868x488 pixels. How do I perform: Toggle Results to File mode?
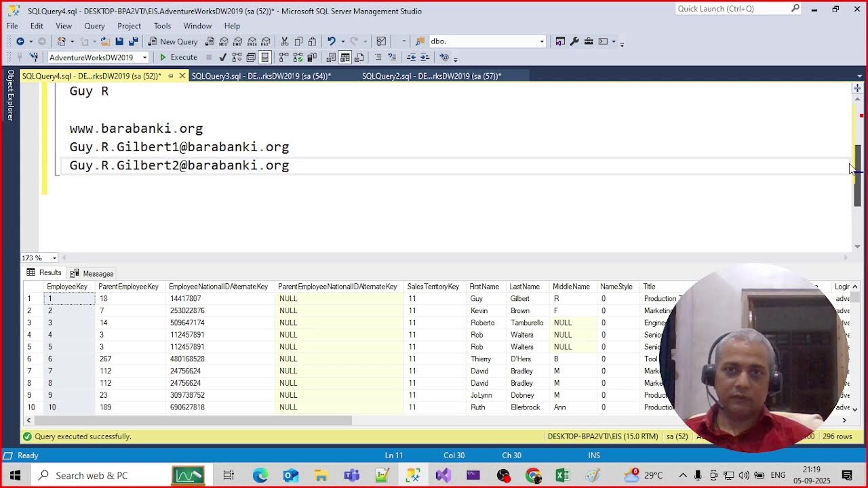coord(359,58)
